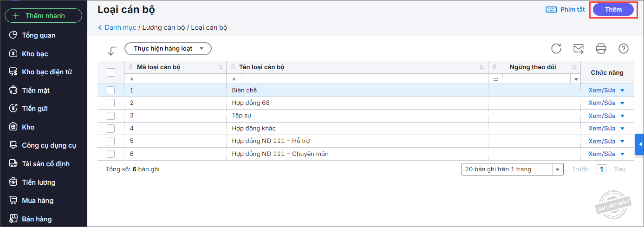Go back via the Danh mục link
Screen dimensions: 644x227
[120, 27]
